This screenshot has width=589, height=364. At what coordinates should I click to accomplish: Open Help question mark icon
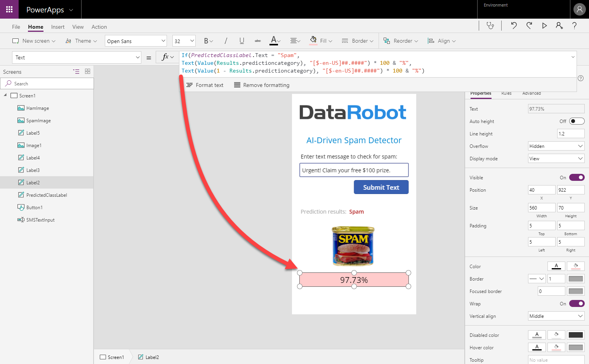(574, 26)
